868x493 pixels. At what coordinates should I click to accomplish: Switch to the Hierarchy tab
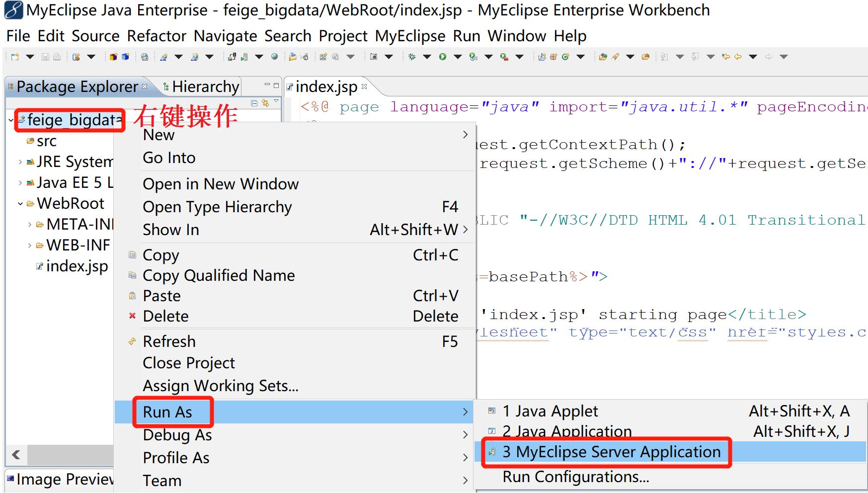tap(201, 86)
